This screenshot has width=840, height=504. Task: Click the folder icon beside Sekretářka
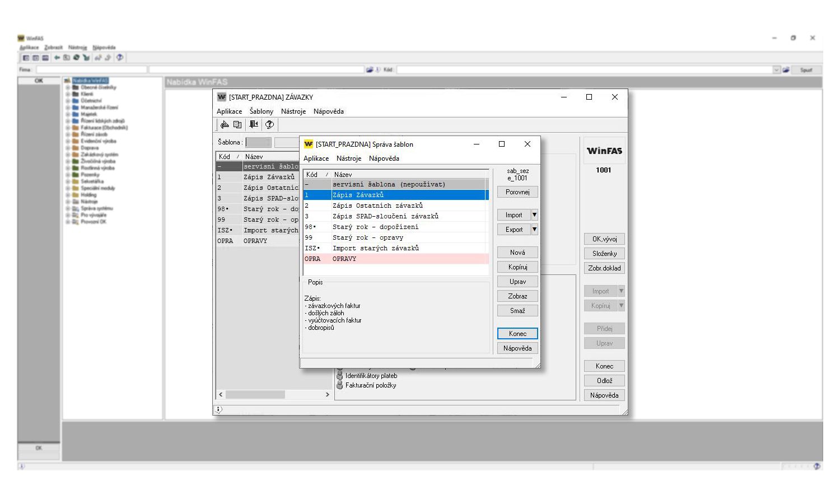click(75, 181)
